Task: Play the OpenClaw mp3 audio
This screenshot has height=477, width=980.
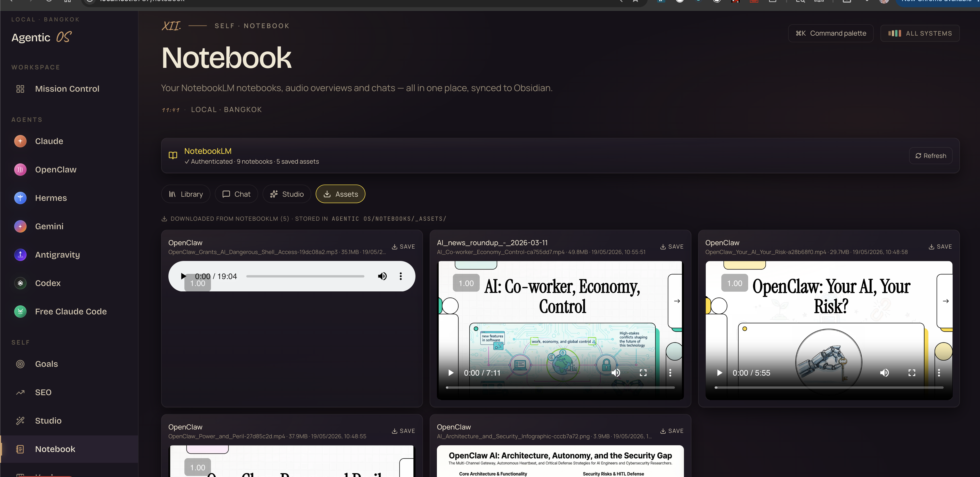Action: click(183, 276)
